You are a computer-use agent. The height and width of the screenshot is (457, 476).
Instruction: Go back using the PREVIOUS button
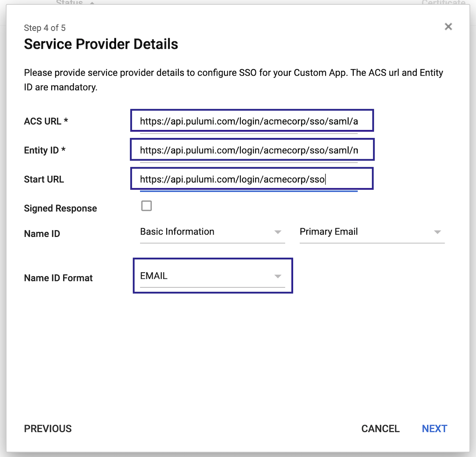click(47, 429)
